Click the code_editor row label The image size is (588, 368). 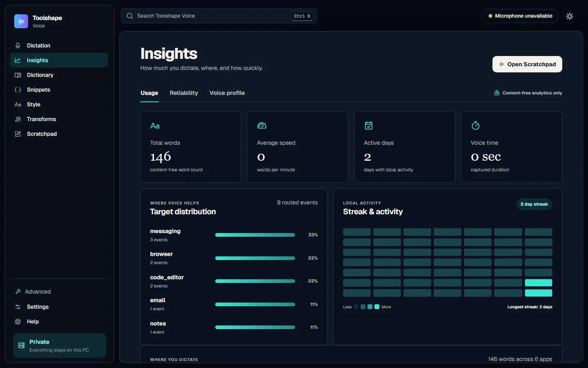[167, 277]
